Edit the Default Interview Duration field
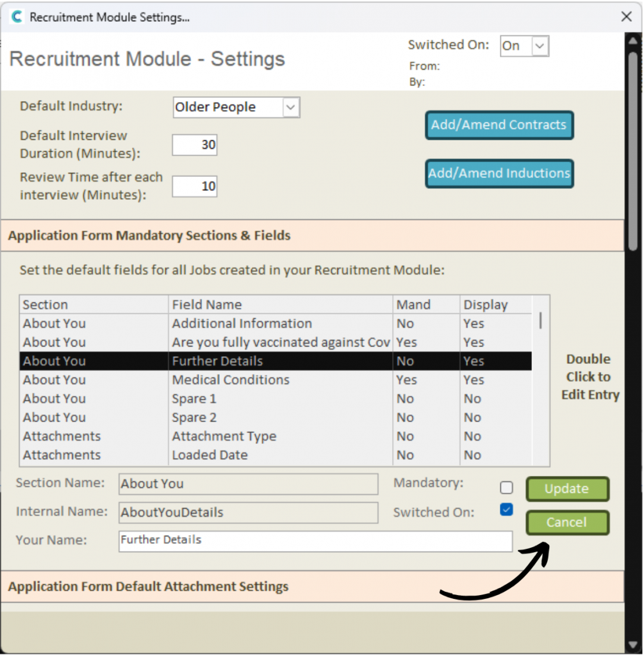Image resolution: width=644 pixels, height=656 pixels. 195,145
